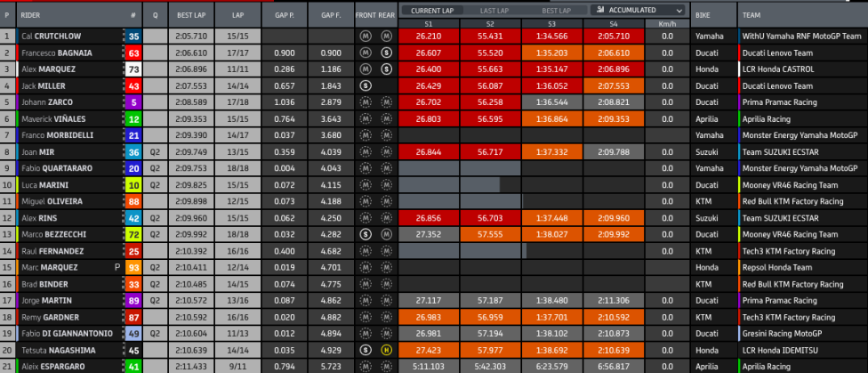
Task: Click Joan Mir's rear tyre icon
Action: point(386,152)
